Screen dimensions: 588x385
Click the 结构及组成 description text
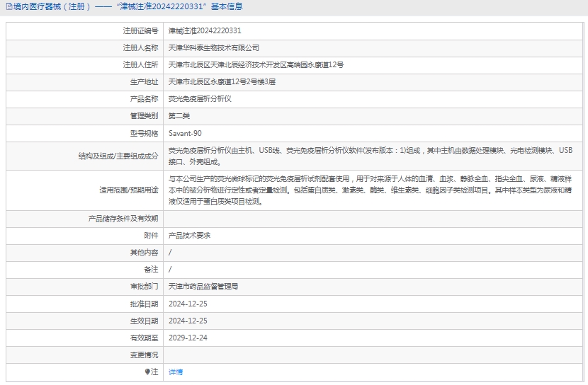370,156
